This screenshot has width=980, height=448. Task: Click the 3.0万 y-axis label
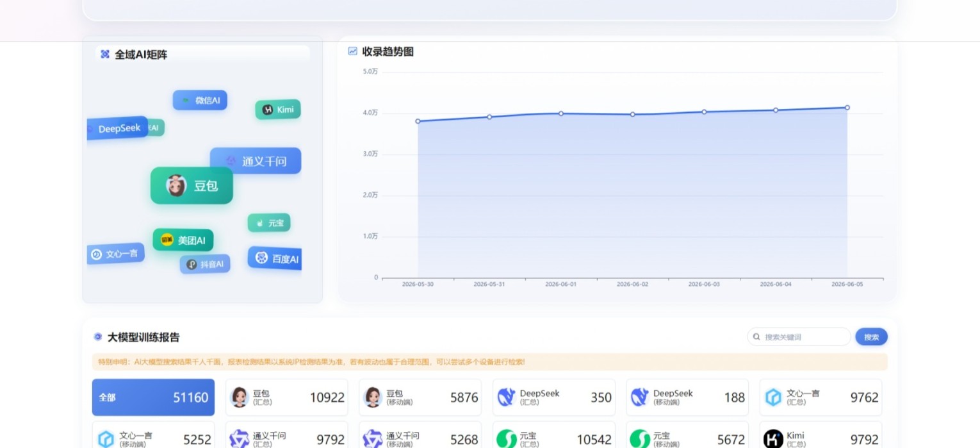370,154
